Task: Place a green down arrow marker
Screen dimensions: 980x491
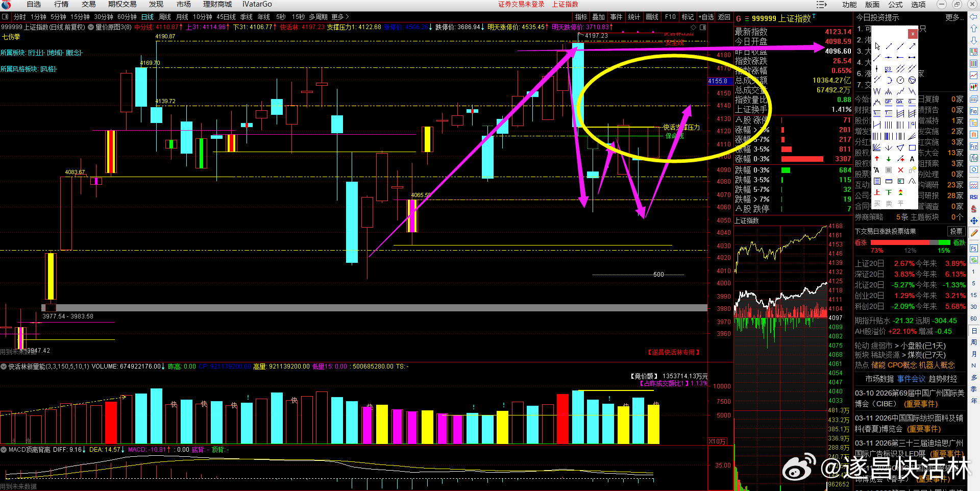Action: (889, 159)
